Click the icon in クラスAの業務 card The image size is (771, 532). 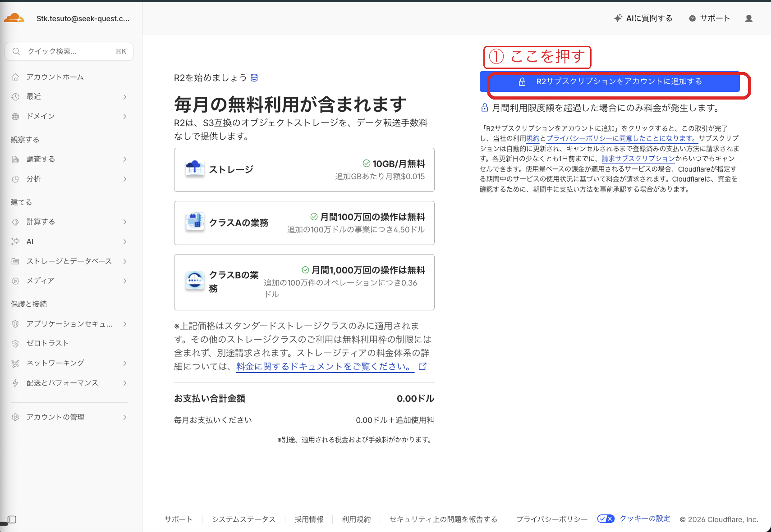pos(195,222)
